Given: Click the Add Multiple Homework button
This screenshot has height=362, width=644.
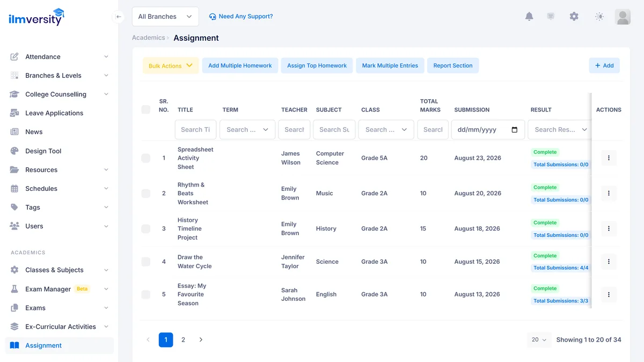Looking at the screenshot, I should coord(240,65).
